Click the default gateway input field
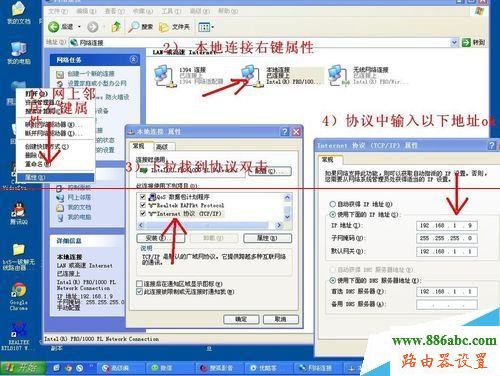The image size is (500, 376). tap(447, 252)
